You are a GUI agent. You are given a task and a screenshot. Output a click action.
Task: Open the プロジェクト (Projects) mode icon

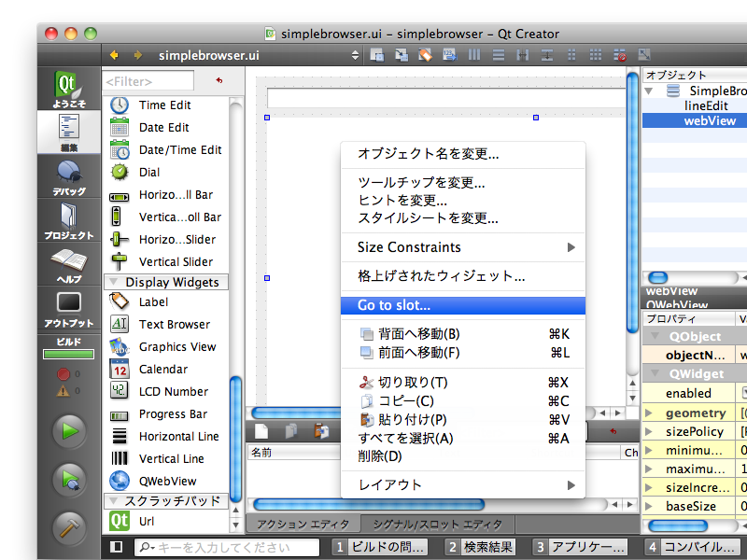point(69,220)
